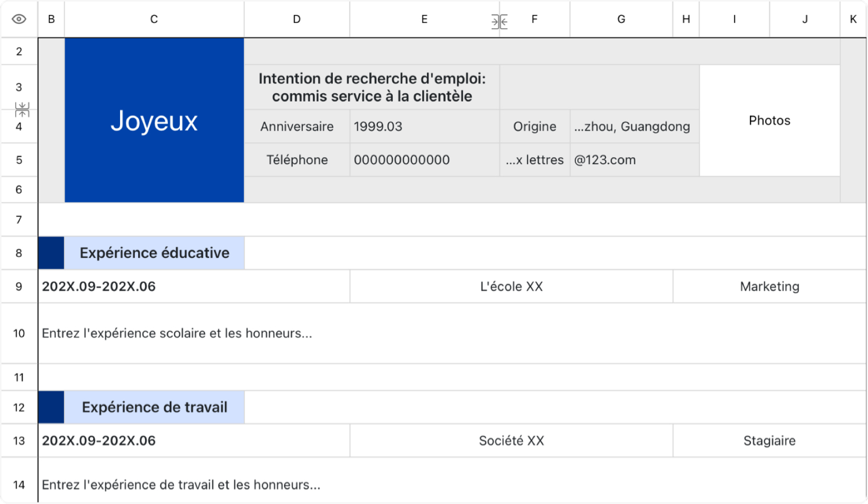Click the truncated 'x lettres' label cell

click(535, 160)
